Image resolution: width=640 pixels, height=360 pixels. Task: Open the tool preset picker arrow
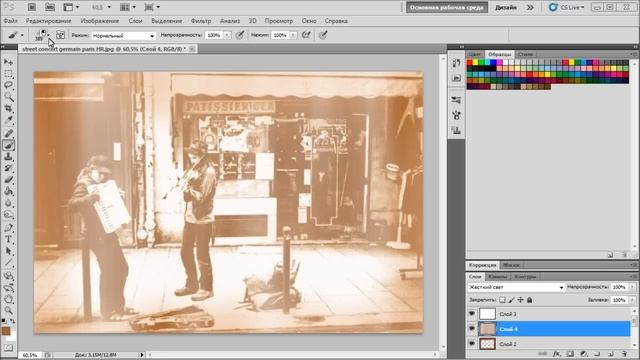[x=22, y=36]
